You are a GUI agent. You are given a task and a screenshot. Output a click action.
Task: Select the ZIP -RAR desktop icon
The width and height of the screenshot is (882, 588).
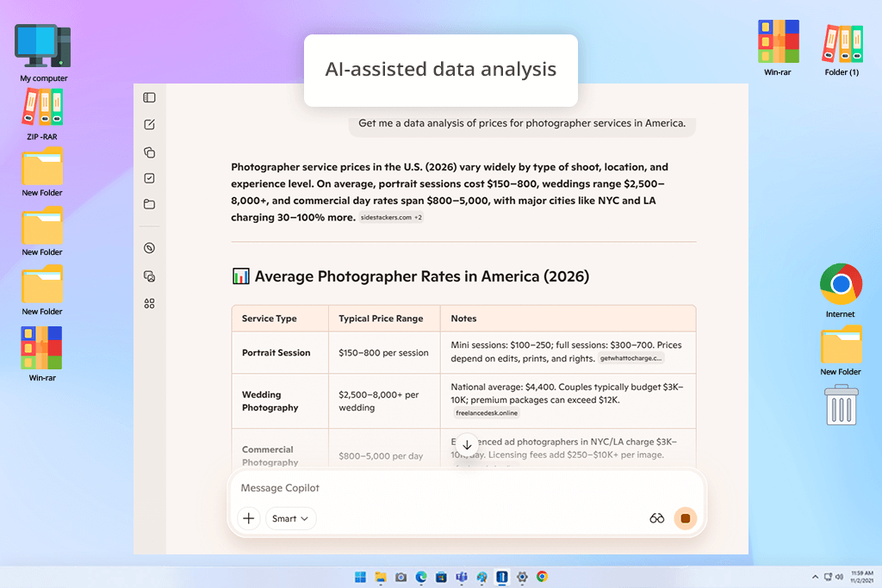pyautogui.click(x=42, y=115)
